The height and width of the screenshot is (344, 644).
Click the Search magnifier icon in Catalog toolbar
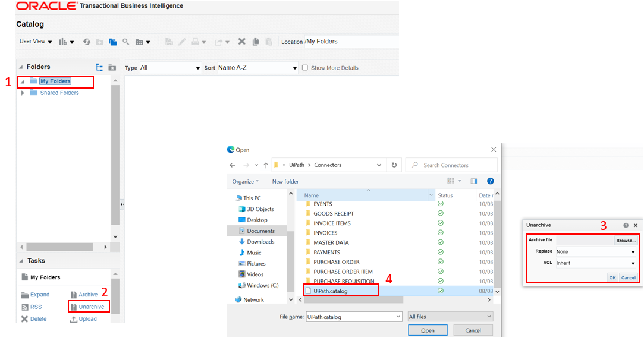coord(126,42)
